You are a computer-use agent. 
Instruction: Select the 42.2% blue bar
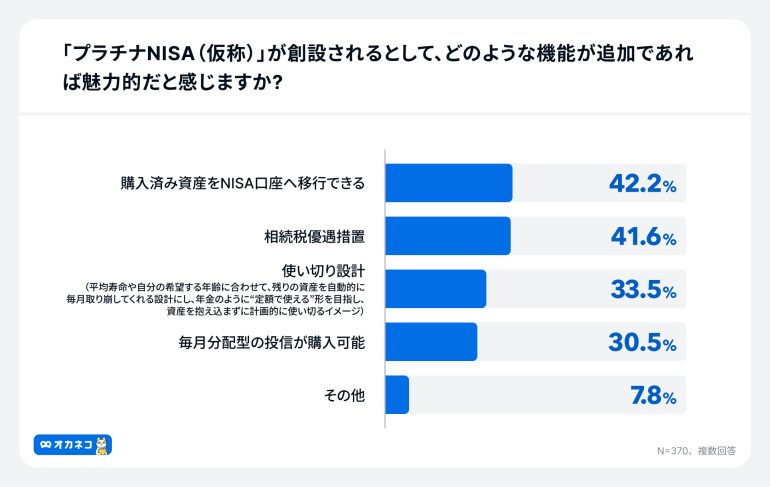pos(449,183)
